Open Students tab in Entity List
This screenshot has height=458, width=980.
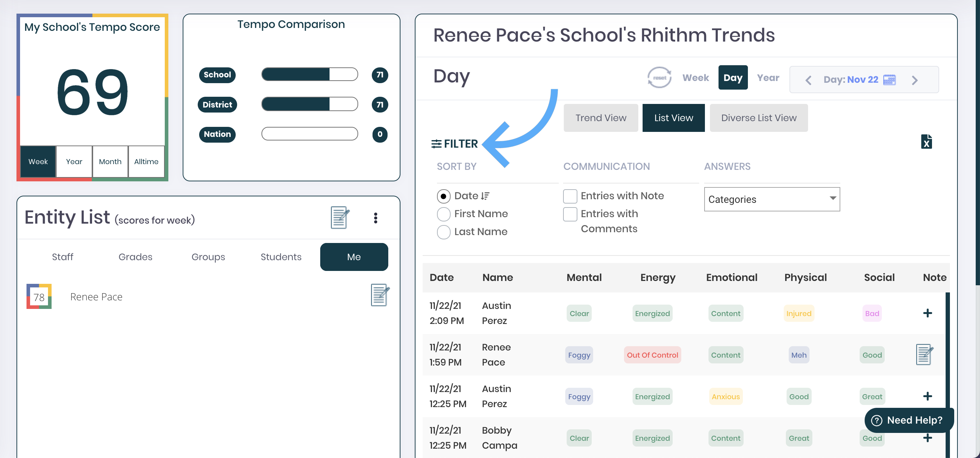coord(281,257)
